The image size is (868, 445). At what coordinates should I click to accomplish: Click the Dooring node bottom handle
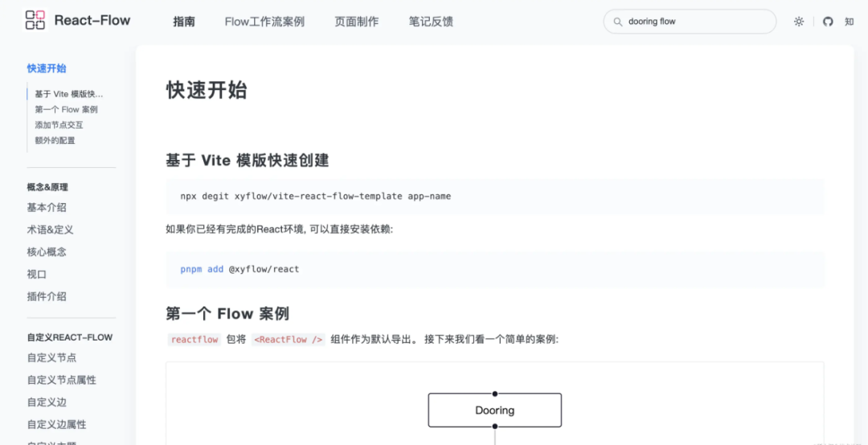(495, 427)
